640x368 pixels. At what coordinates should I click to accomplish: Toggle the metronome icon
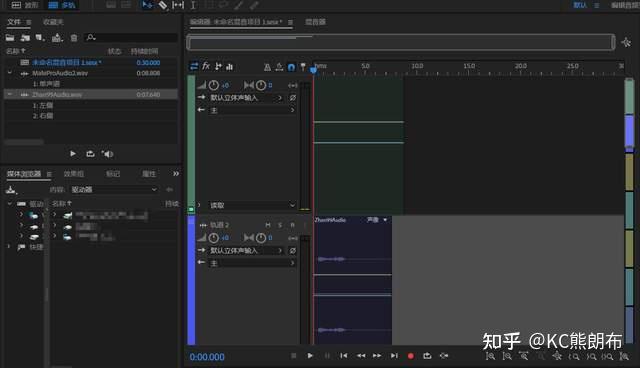pyautogui.click(x=267, y=67)
